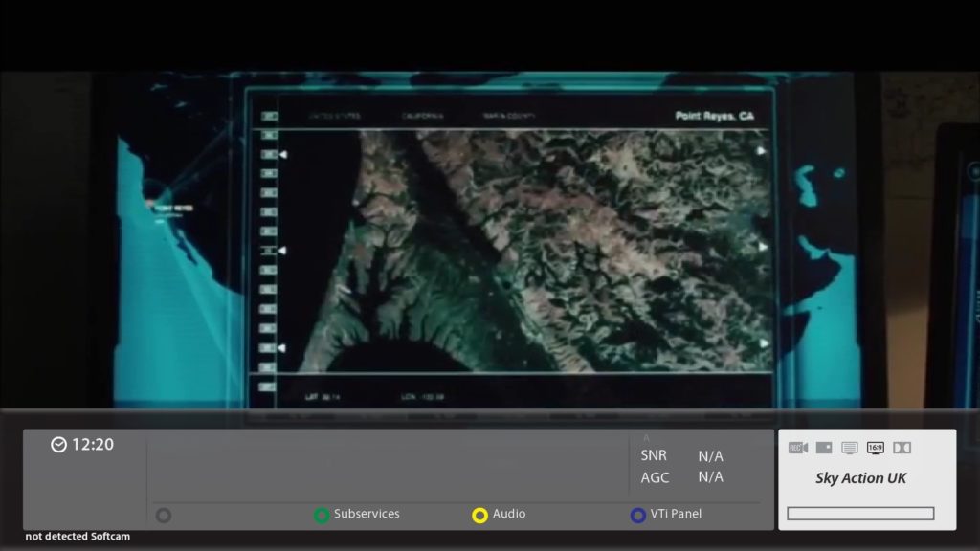The width and height of the screenshot is (980, 551).
Task: Click the Dolby audio icon
Action: click(902, 448)
